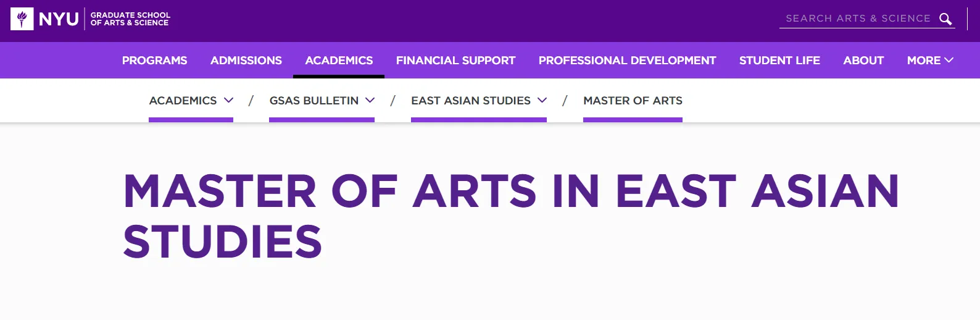This screenshot has width=980, height=320.
Task: Expand the East Asian Studies breadcrumb chevron
Action: [542, 100]
